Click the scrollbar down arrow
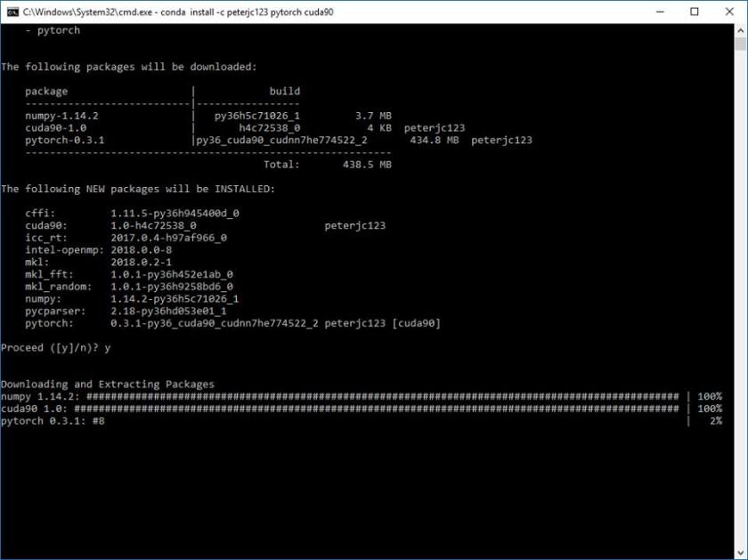This screenshot has height=560, width=748. (741, 553)
